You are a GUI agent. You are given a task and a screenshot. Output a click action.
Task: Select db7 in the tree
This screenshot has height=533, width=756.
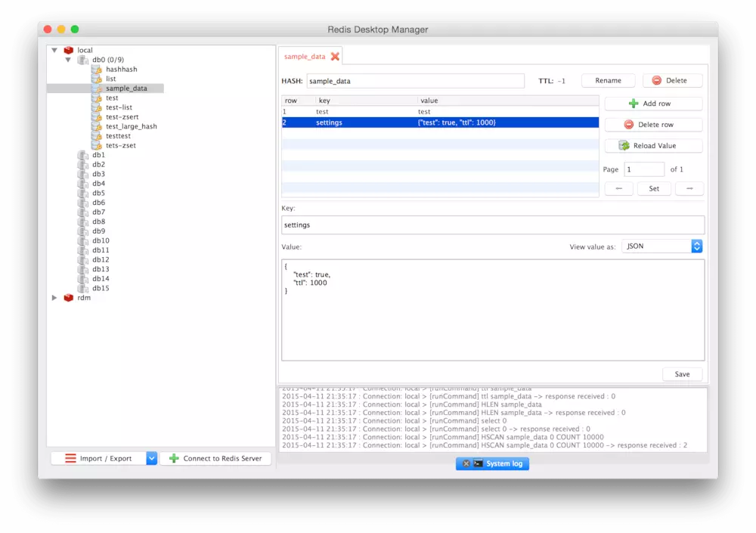pyautogui.click(x=98, y=212)
